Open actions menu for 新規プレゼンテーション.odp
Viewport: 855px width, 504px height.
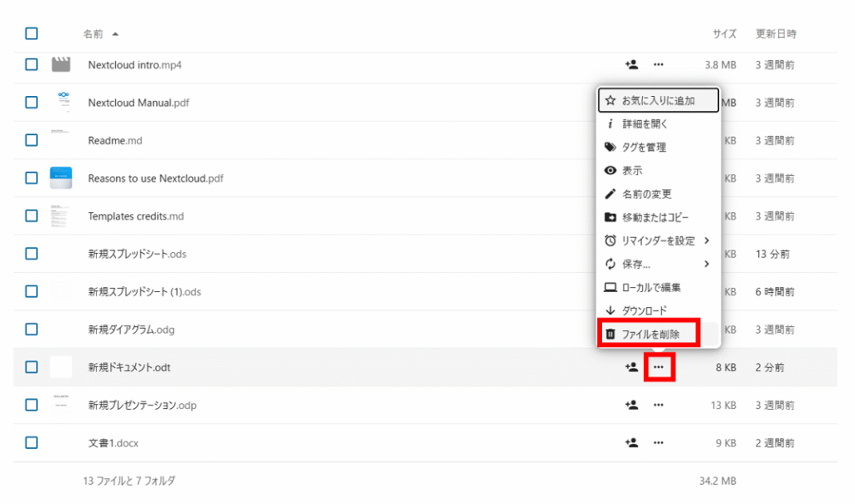[x=659, y=406]
